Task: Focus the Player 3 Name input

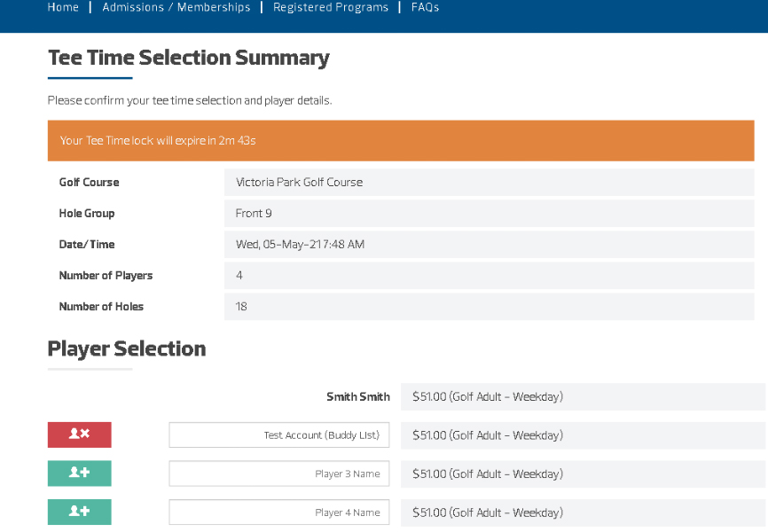Action: [278, 473]
